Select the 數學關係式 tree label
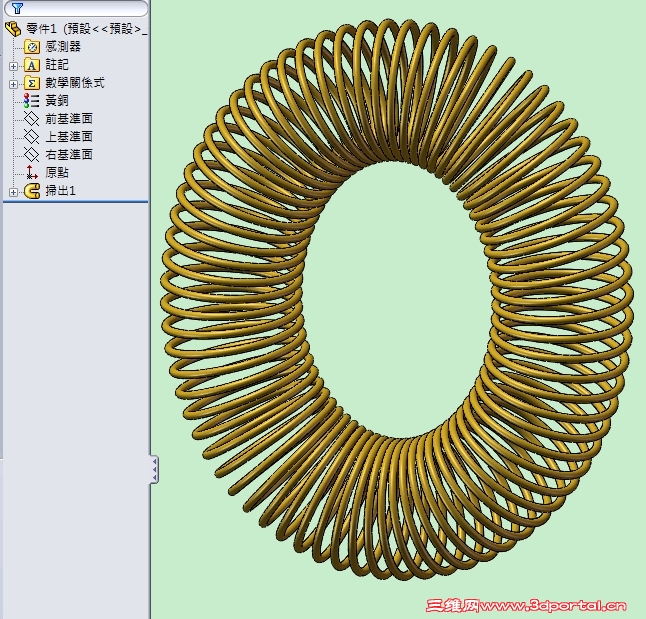Image resolution: width=646 pixels, height=619 pixels. [75, 83]
